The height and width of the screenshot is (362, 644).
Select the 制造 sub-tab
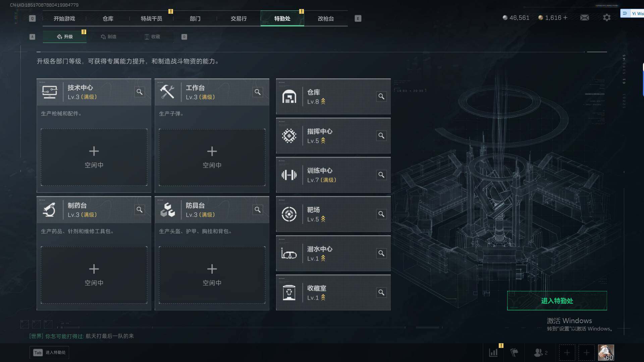tap(108, 37)
